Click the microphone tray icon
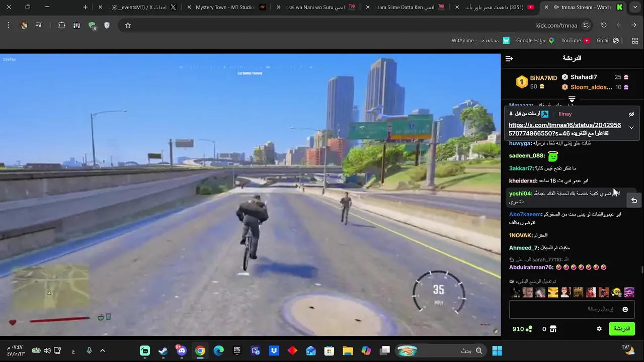The image size is (644, 362). coord(89,350)
